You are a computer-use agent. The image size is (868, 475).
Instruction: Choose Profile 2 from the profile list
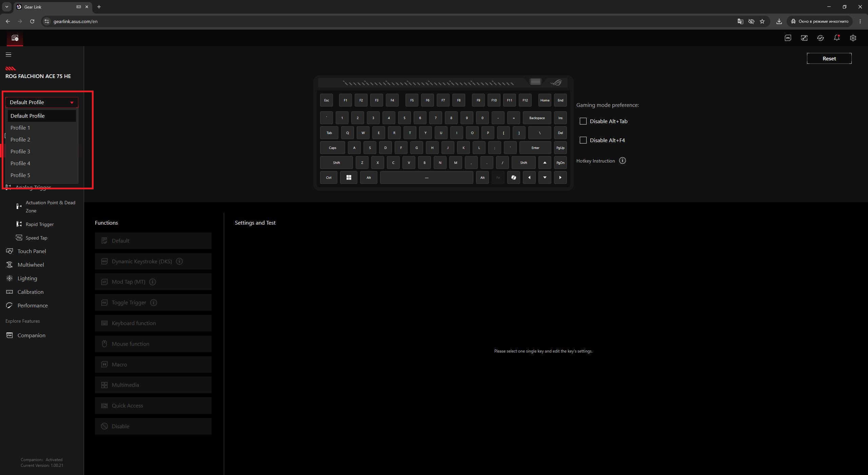click(x=42, y=140)
